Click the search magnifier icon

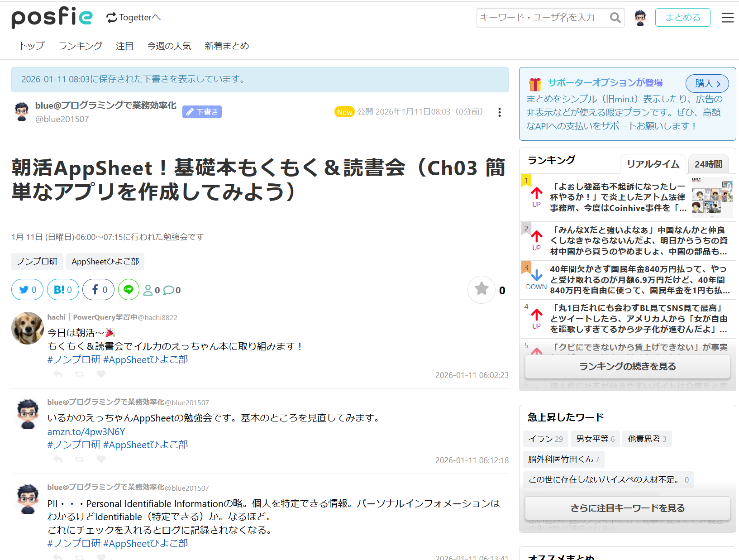pyautogui.click(x=615, y=18)
